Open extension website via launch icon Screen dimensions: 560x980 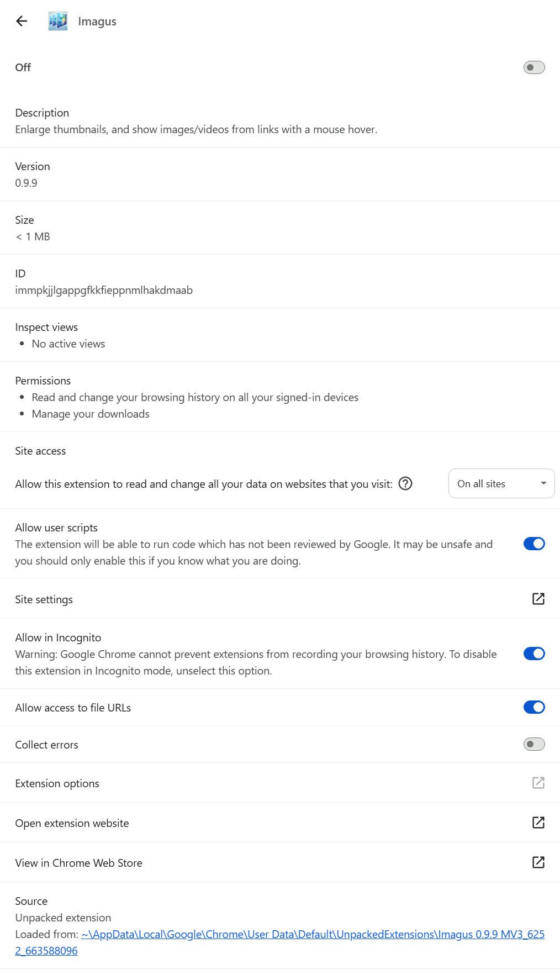tap(538, 823)
